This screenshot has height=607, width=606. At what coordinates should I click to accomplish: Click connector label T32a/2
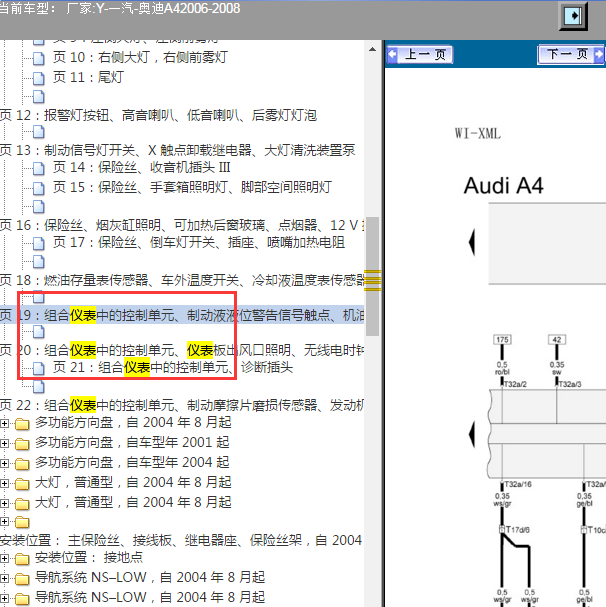(x=515, y=384)
